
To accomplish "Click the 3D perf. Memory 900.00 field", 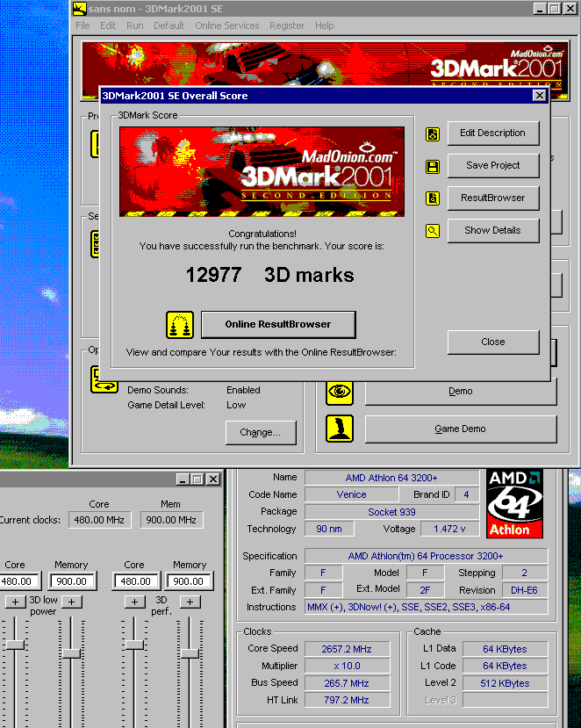I will pos(189,581).
